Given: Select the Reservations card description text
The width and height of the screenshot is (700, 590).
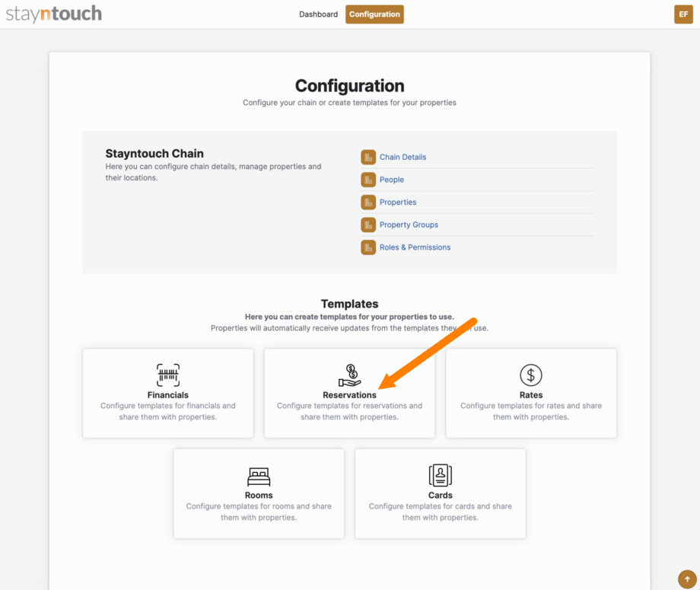Looking at the screenshot, I should (x=349, y=411).
